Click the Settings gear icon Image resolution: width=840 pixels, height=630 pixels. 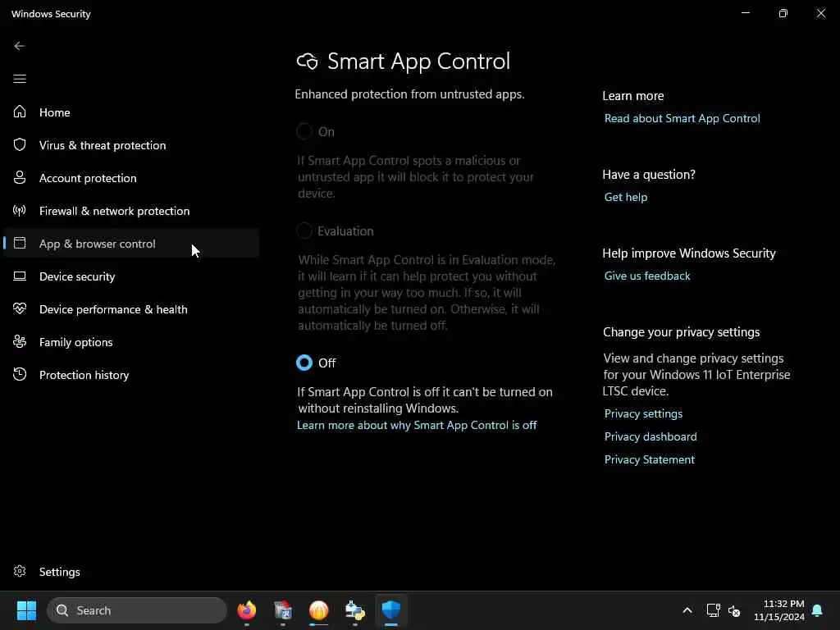click(x=20, y=571)
